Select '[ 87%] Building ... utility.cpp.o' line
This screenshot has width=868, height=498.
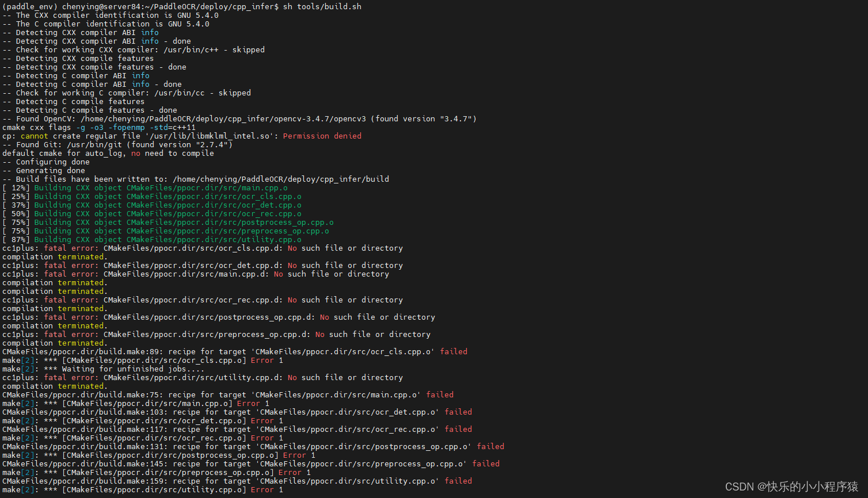152,239
